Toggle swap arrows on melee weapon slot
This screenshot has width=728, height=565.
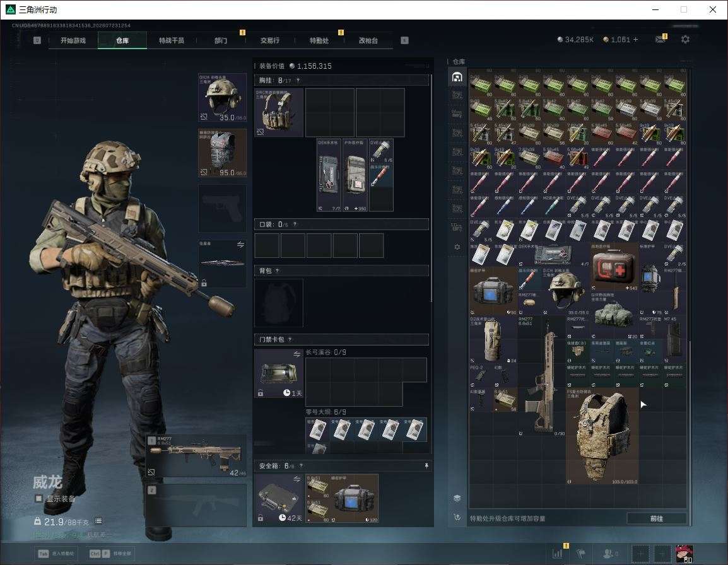click(240, 245)
